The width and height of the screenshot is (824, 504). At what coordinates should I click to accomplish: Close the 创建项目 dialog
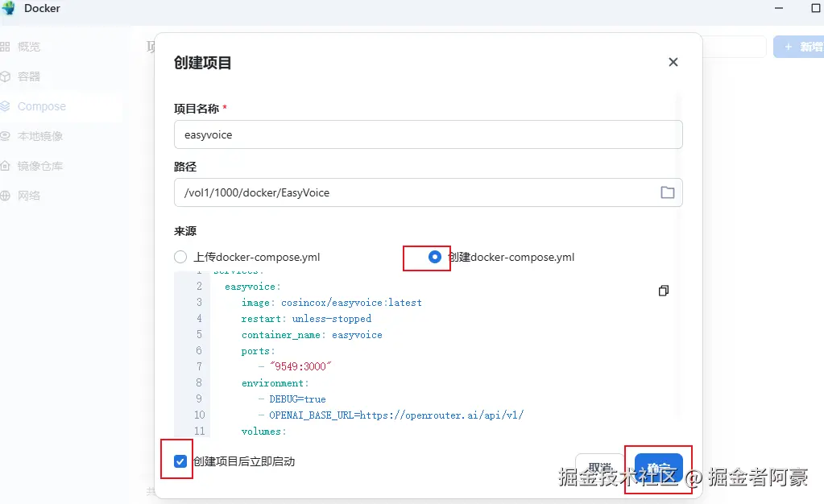(673, 62)
